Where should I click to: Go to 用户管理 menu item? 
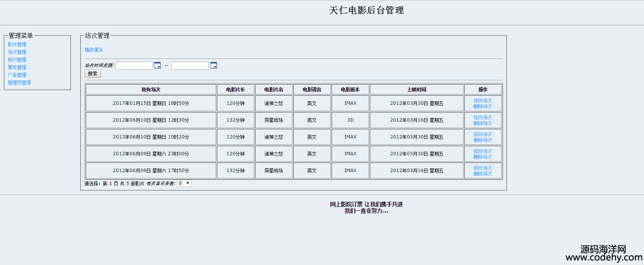point(17,60)
